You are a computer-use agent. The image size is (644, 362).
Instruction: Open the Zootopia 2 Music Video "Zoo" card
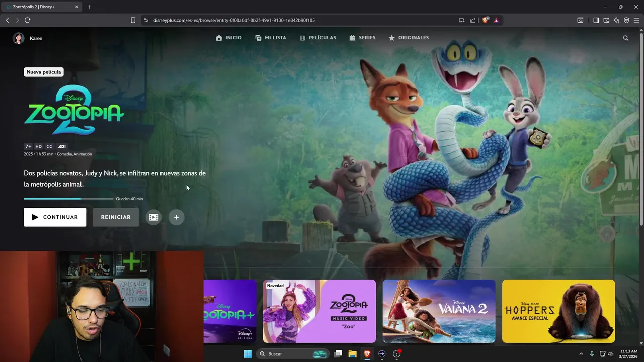point(319,311)
